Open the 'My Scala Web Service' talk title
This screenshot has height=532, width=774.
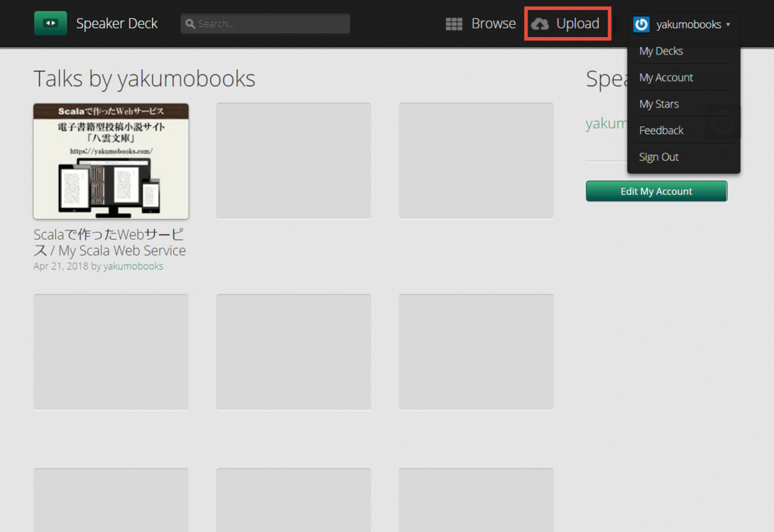[110, 243]
